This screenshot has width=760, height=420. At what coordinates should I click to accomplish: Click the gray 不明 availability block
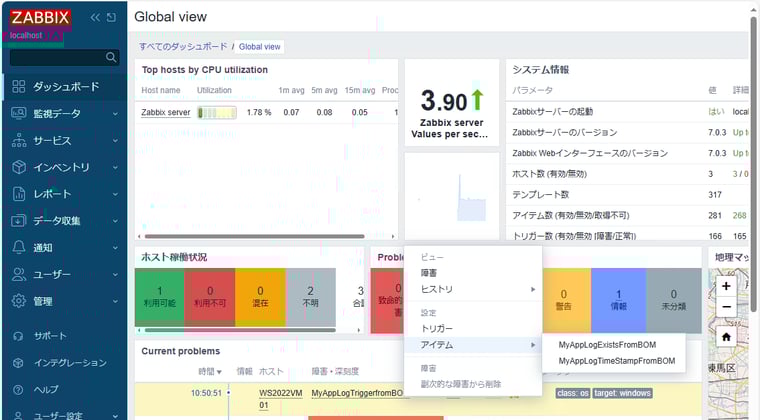(311, 297)
